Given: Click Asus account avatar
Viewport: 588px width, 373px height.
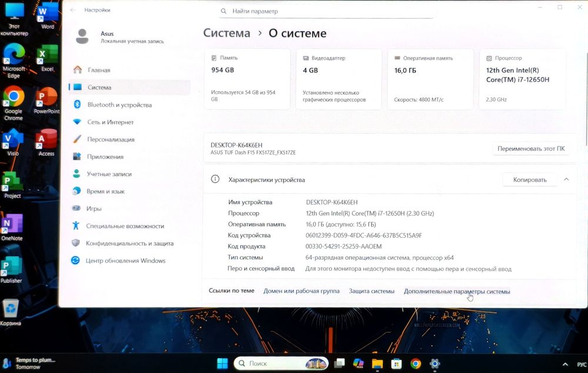Looking at the screenshot, I should (x=82, y=36).
